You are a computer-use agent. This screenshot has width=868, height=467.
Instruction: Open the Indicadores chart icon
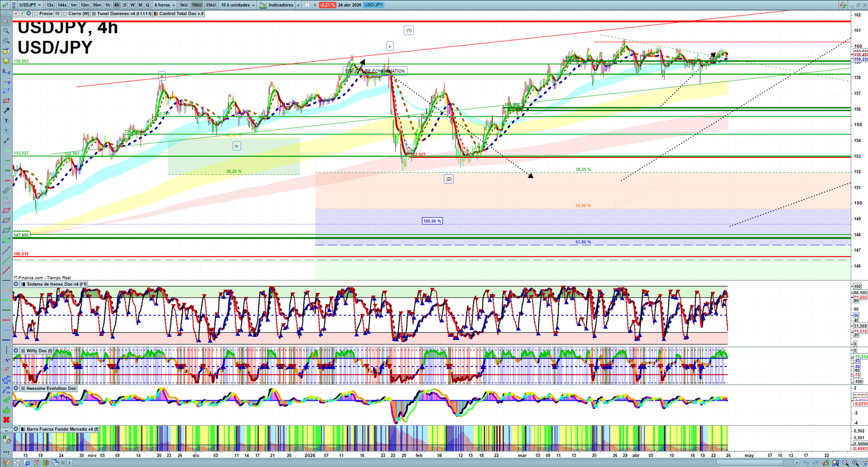(x=263, y=5)
